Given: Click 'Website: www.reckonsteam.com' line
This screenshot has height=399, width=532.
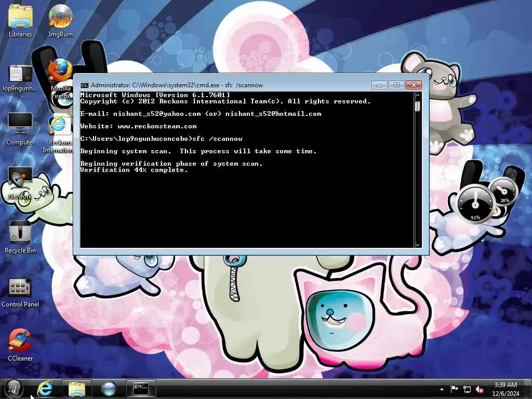Looking at the screenshot, I should [x=138, y=126].
